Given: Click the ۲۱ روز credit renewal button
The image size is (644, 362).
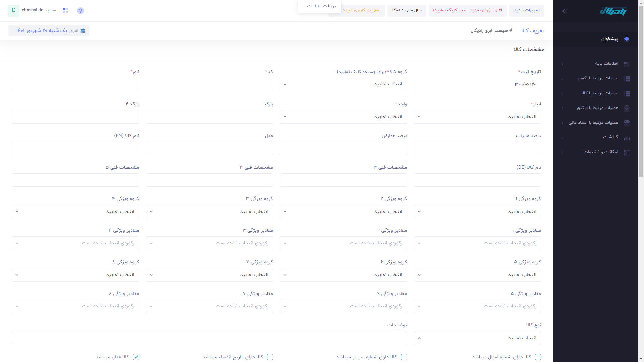Looking at the screenshot, I should [x=468, y=10].
